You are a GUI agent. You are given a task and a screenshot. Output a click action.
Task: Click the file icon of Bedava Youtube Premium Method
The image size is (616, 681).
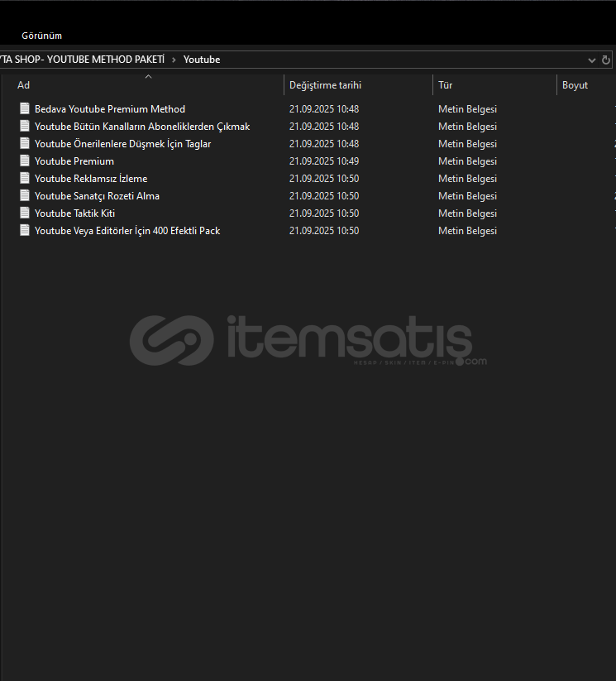tap(25, 108)
